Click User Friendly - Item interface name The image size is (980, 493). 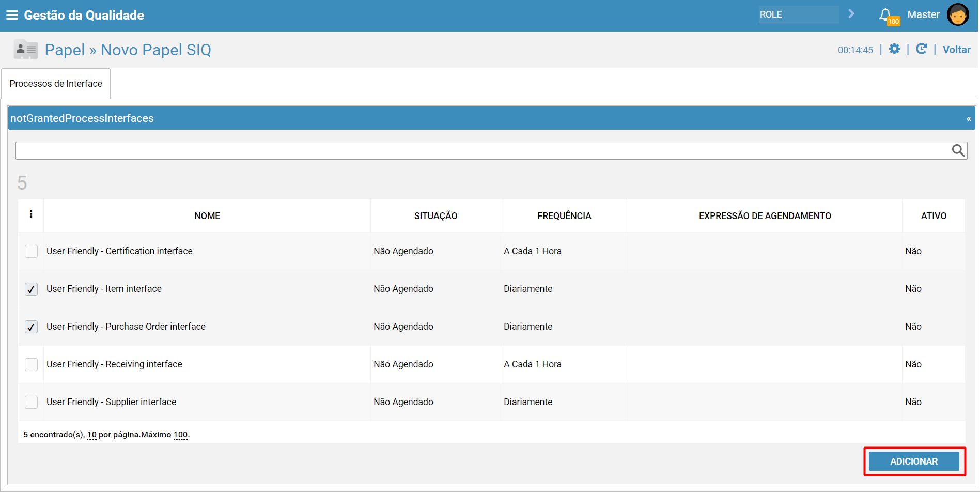[x=104, y=289]
